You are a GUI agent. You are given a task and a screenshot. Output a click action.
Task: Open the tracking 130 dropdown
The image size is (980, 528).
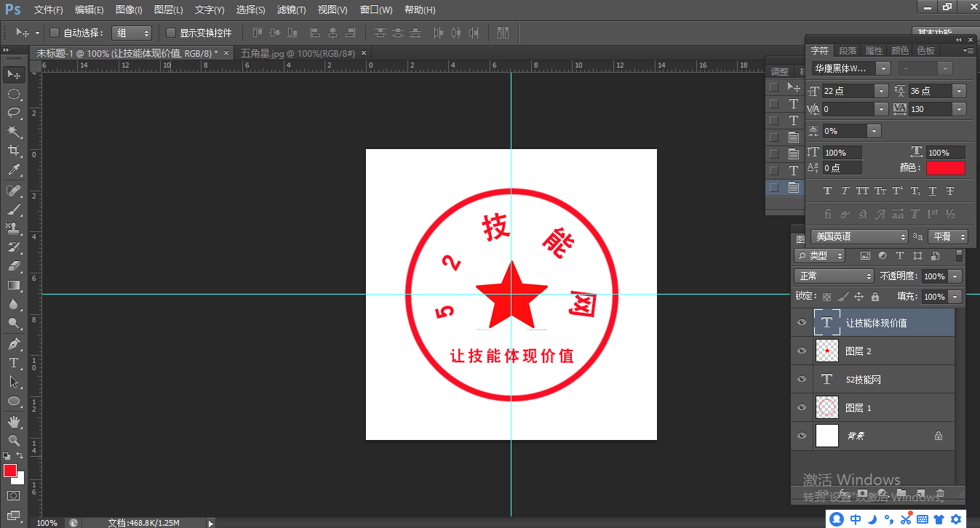pos(959,109)
